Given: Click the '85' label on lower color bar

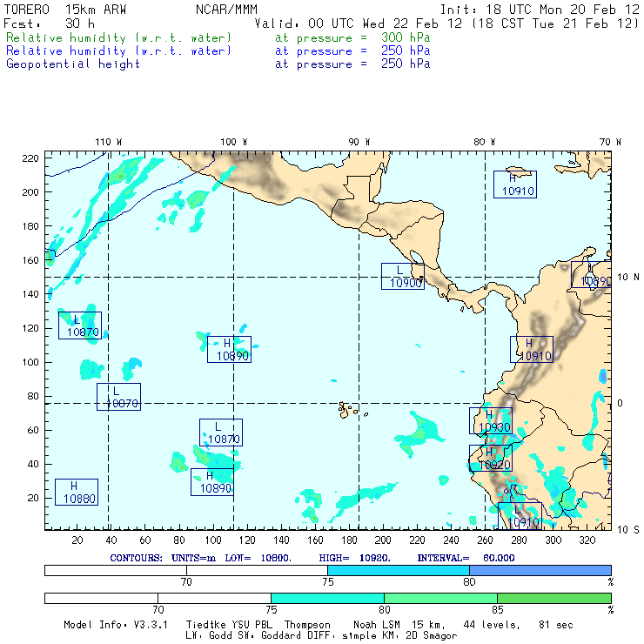Looking at the screenshot, I should (x=498, y=609).
